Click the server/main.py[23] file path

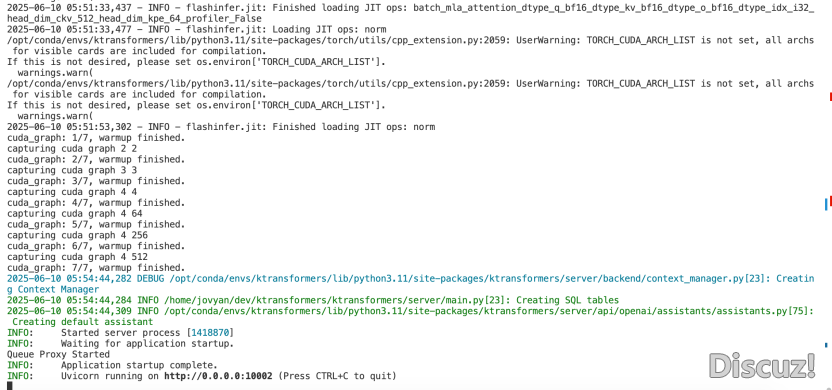[x=337, y=300]
